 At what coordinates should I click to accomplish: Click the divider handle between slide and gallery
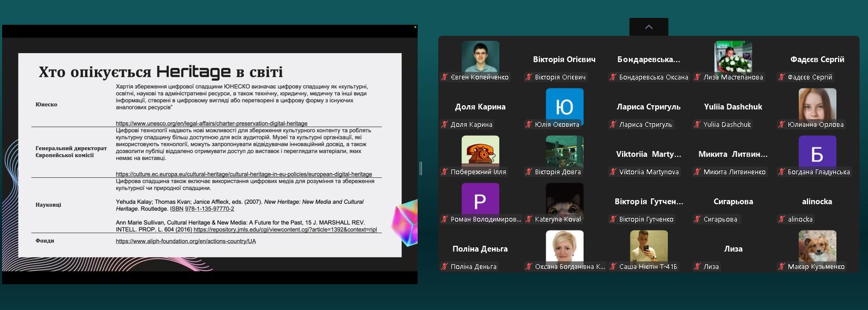pyautogui.click(x=420, y=168)
